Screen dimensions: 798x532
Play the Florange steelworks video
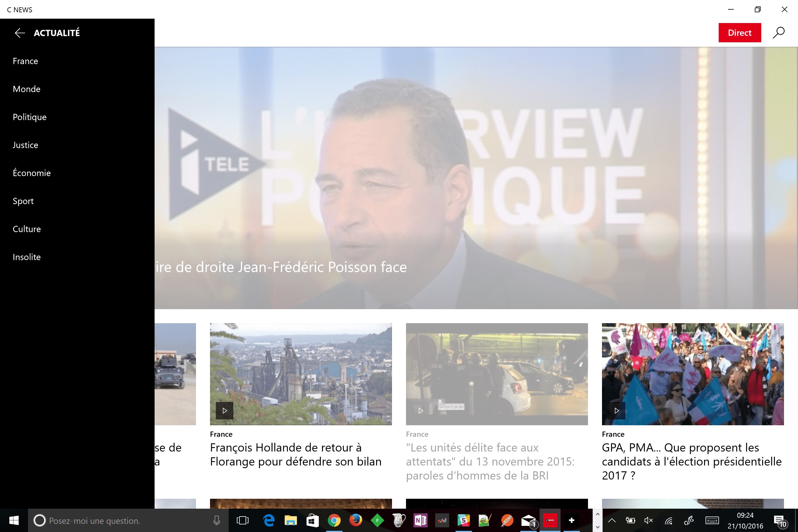coord(224,411)
